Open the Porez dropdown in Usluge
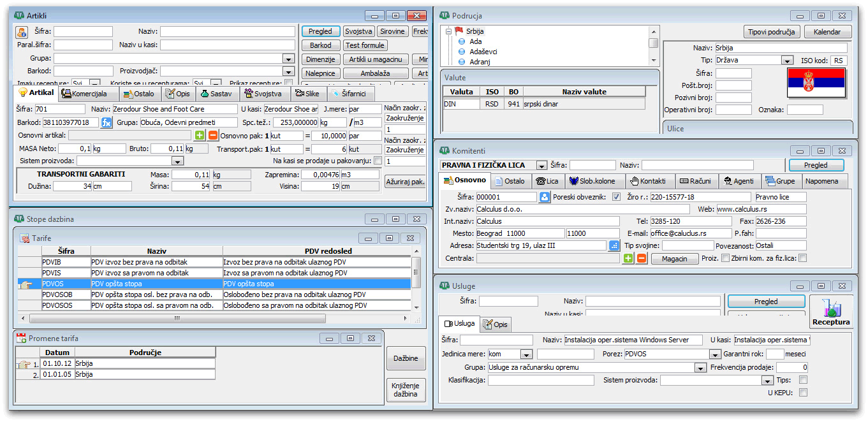Image resolution: width=868 pixels, height=422 pixels. point(715,354)
